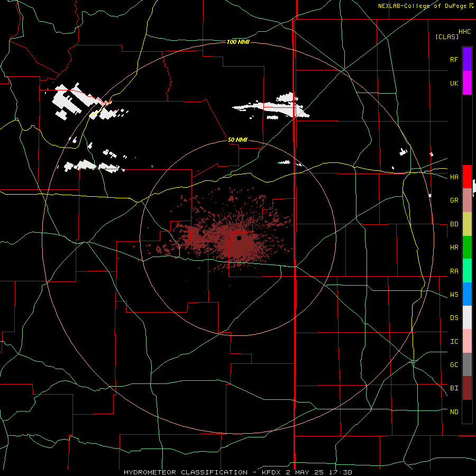Click the ND black legend swatch

pos(467,411)
